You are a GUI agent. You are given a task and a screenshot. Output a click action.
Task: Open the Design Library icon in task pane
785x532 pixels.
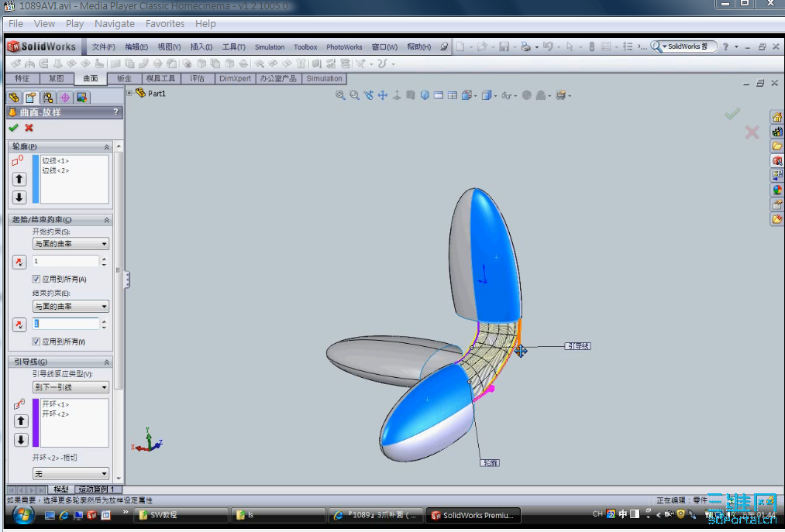776,132
